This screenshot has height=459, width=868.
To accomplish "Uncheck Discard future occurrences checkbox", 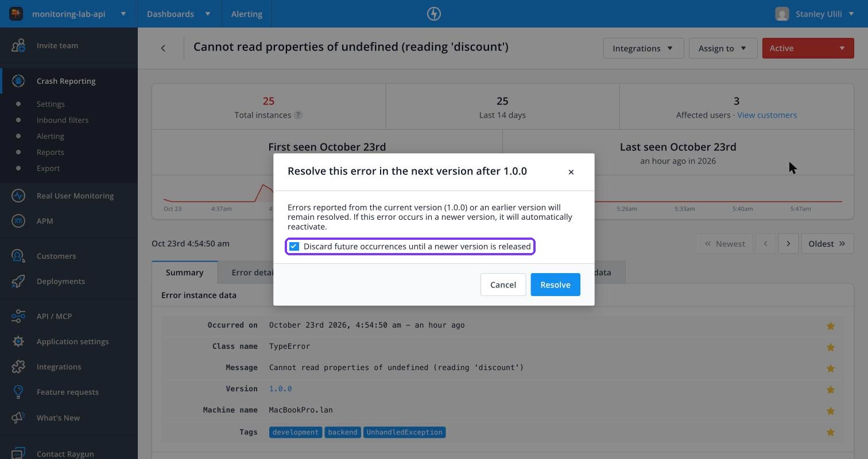I will [x=294, y=247].
